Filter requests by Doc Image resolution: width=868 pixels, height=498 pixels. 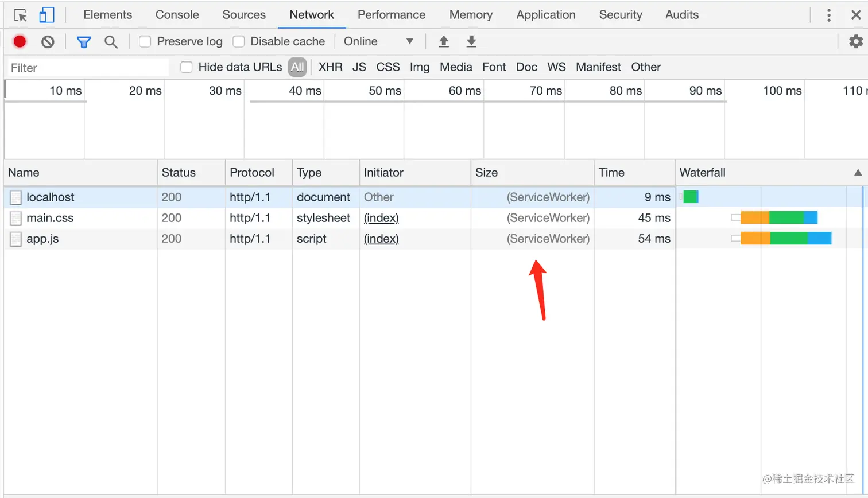pyautogui.click(x=526, y=67)
